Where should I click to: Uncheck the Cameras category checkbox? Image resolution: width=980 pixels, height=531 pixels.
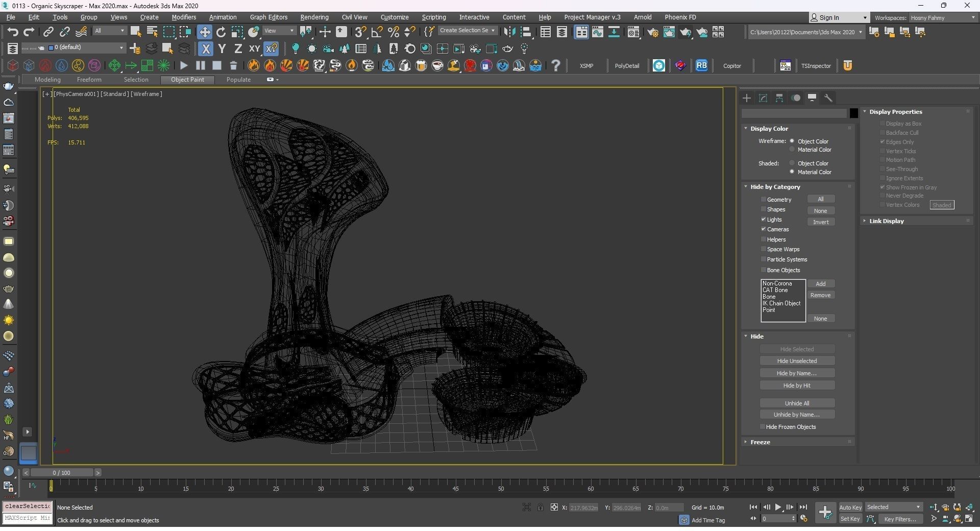tap(764, 229)
